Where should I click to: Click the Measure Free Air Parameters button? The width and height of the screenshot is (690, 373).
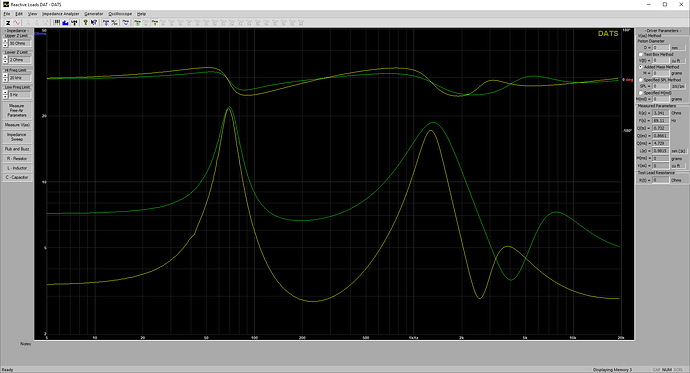pyautogui.click(x=17, y=110)
